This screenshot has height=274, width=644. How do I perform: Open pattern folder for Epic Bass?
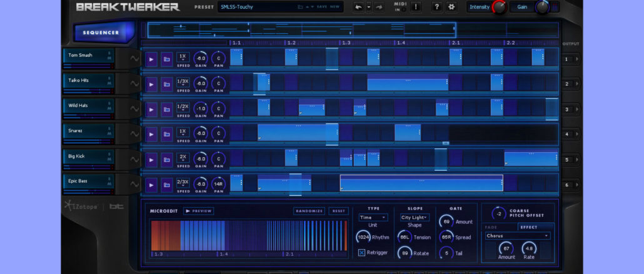coord(166,185)
